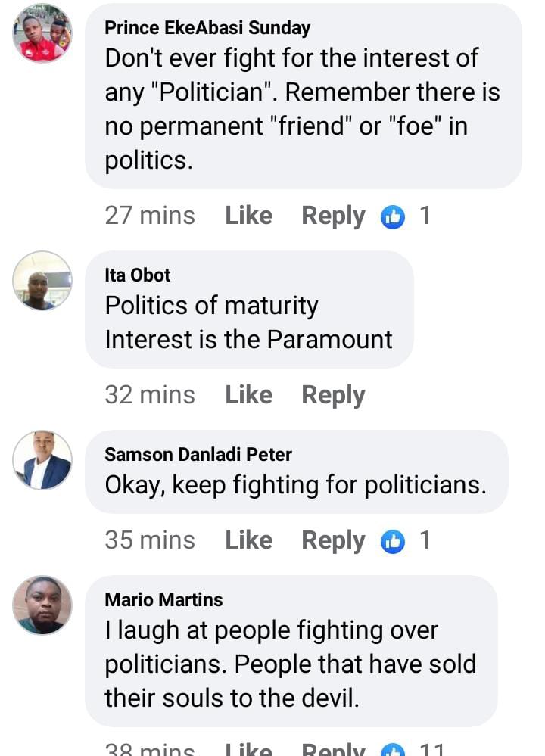This screenshot has height=756, width=545.
Task: Open Mario Martins' profile picture
Action: click(42, 605)
